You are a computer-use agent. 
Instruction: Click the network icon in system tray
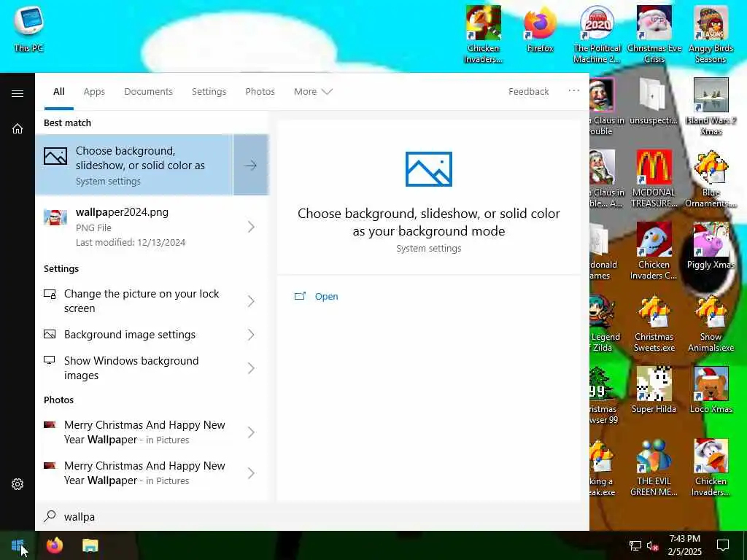[x=635, y=545]
